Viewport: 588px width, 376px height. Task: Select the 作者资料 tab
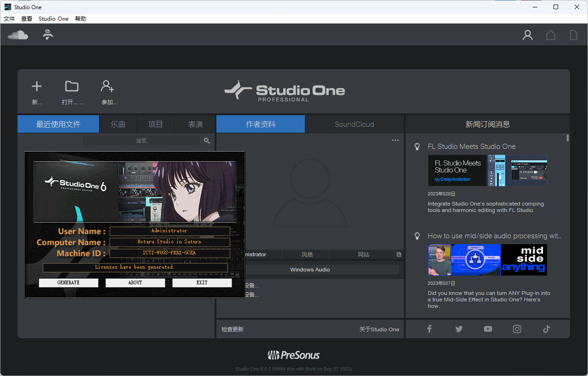[261, 124]
